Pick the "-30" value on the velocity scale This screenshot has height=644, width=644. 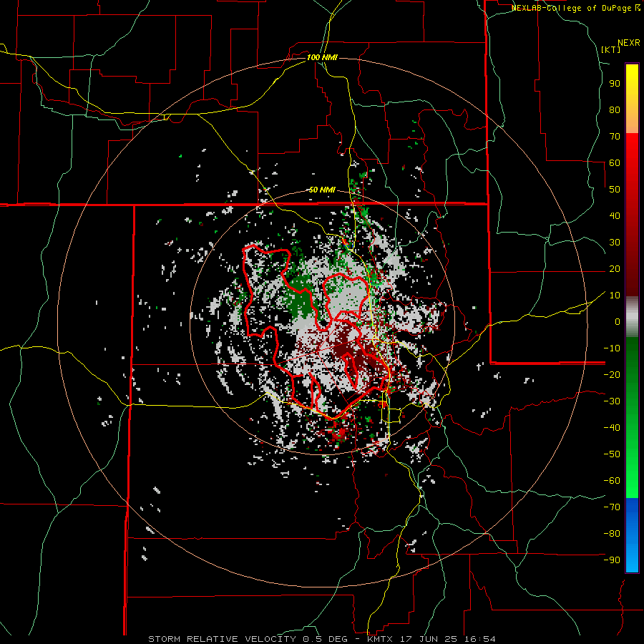point(612,401)
